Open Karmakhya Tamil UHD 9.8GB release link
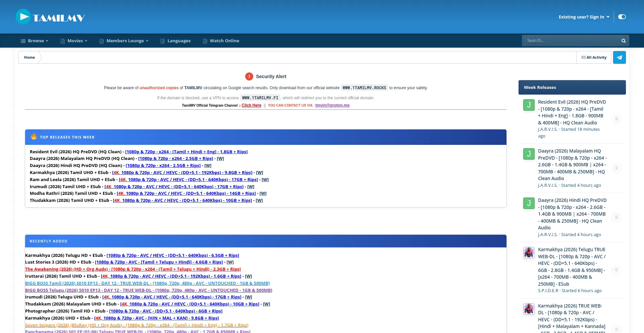The width and height of the screenshot is (644, 333). 182,173
